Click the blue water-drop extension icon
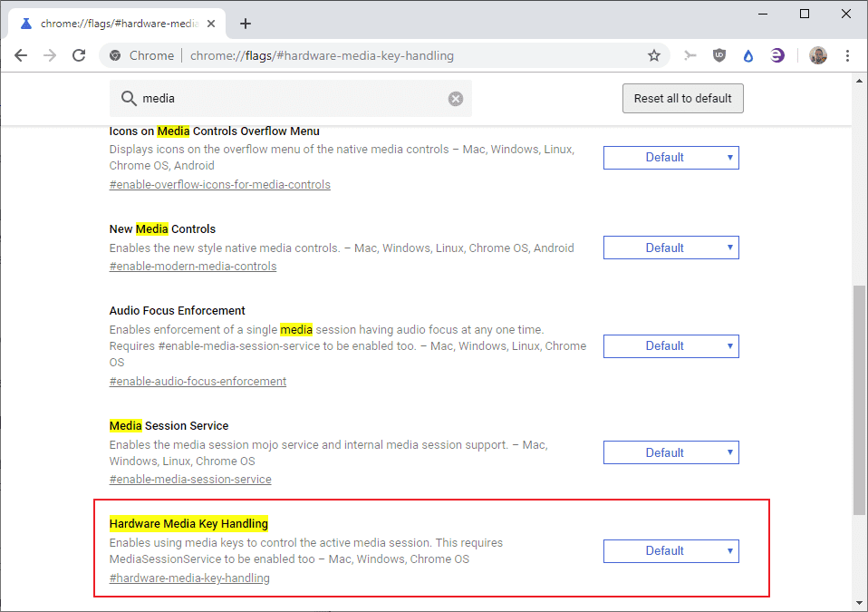Viewport: 868px width, 612px height. click(x=747, y=55)
